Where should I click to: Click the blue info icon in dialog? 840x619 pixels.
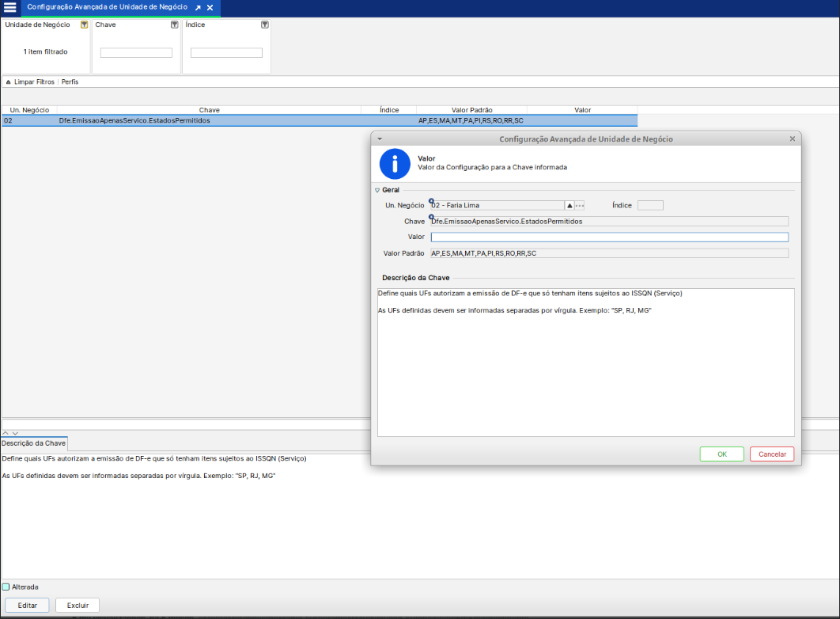[395, 163]
